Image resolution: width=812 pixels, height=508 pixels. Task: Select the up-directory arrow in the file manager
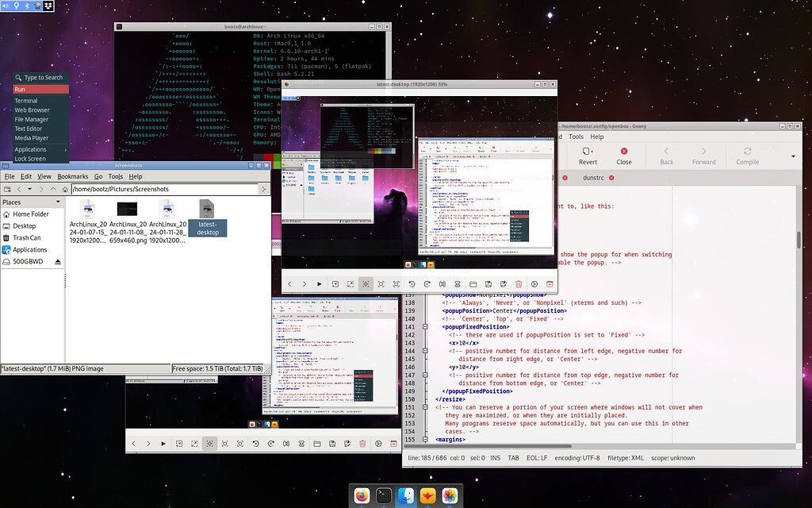(52, 189)
